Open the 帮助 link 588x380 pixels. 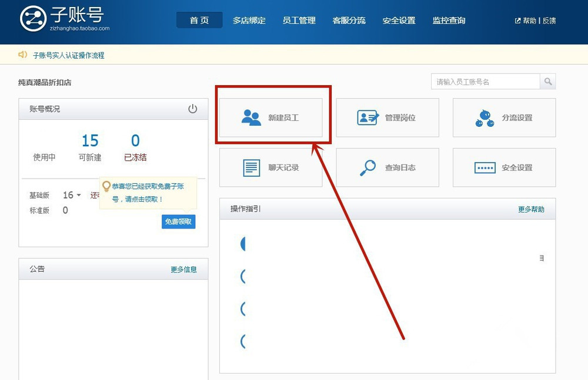point(530,21)
